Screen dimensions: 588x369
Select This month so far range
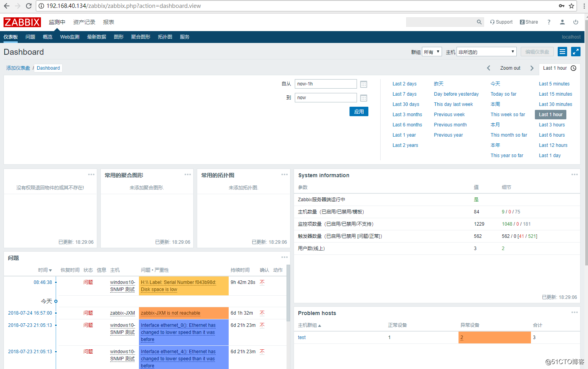508,135
